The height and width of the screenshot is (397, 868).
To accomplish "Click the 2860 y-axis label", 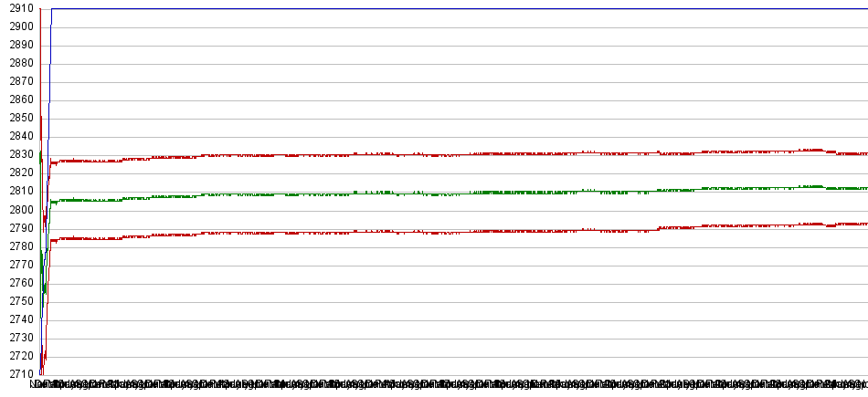I will tap(20, 99).
